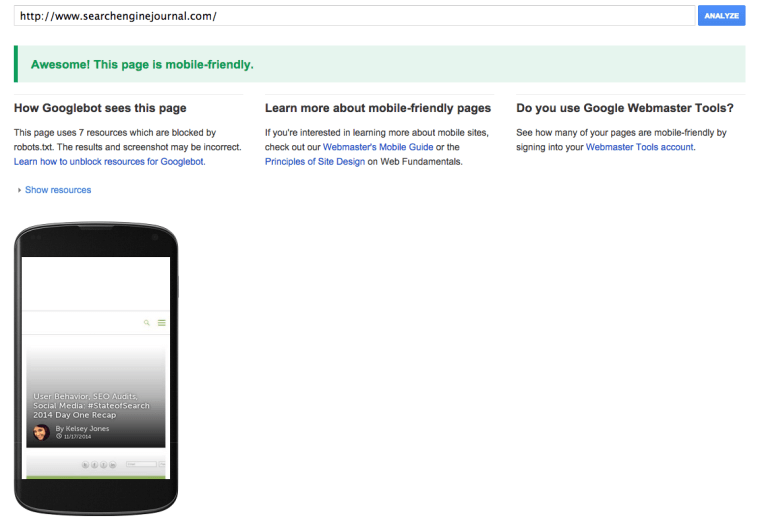Click the How Googlebot sees this page heading
This screenshot has height=522, width=760.
pos(100,108)
